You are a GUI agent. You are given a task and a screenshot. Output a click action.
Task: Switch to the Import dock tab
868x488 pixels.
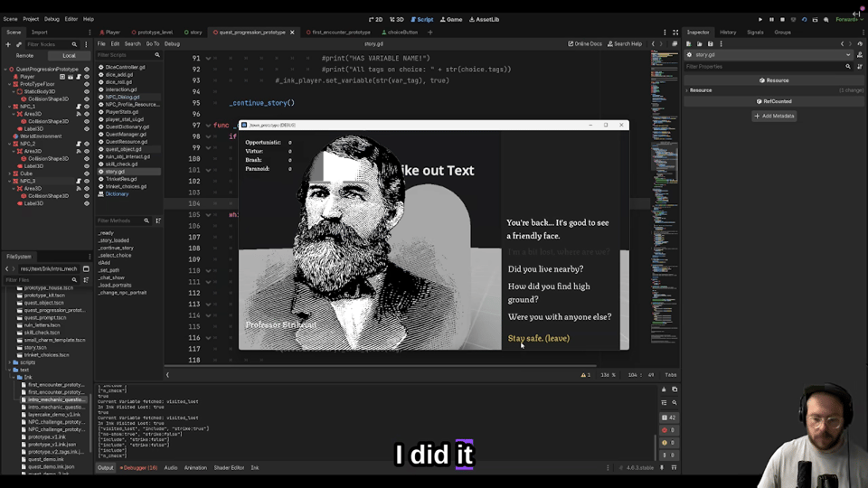point(39,33)
